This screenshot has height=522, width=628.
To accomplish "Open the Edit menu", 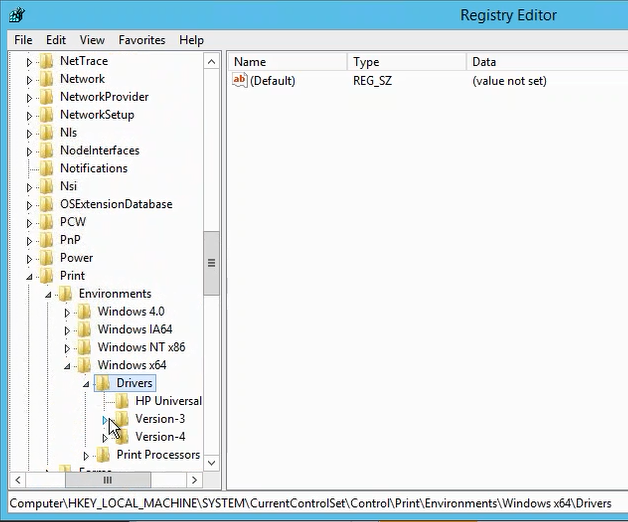I will [x=56, y=40].
